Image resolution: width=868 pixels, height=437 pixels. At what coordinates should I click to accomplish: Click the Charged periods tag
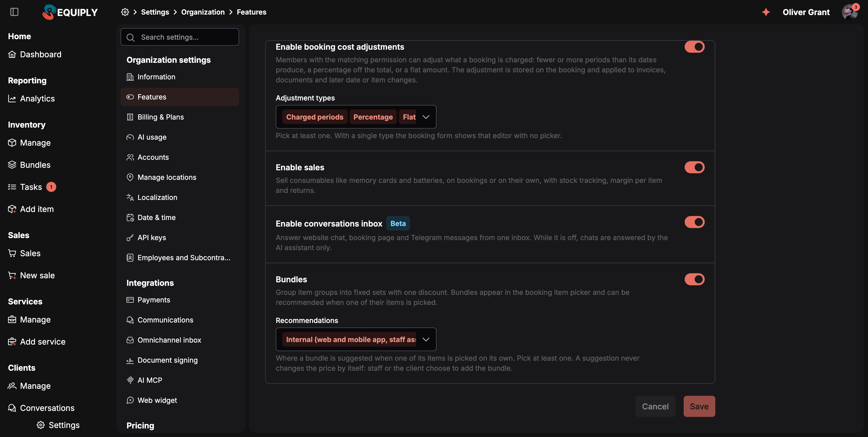315,117
